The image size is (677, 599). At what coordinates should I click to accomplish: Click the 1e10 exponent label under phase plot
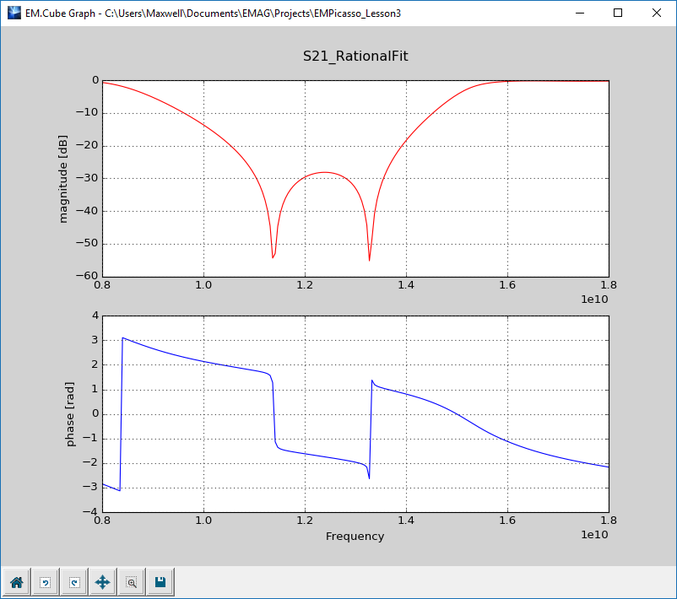[595, 535]
